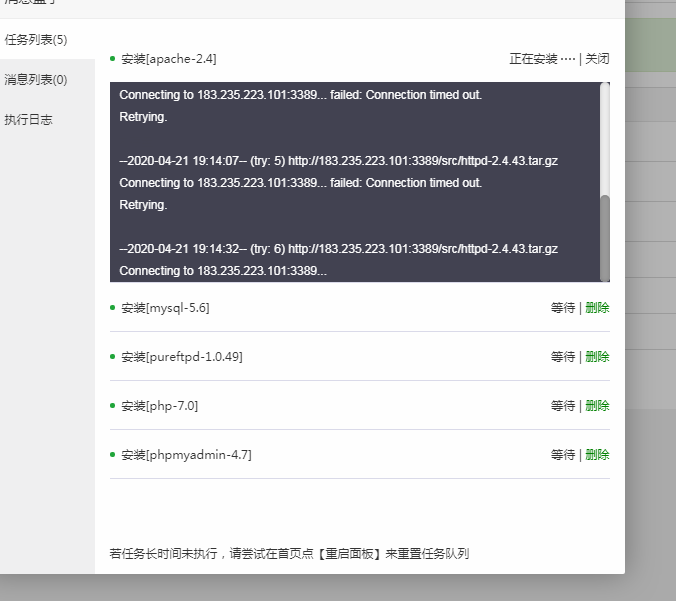676x601 pixels.
Task: Open the 任务列表(5) tab
Action: [x=36, y=40]
